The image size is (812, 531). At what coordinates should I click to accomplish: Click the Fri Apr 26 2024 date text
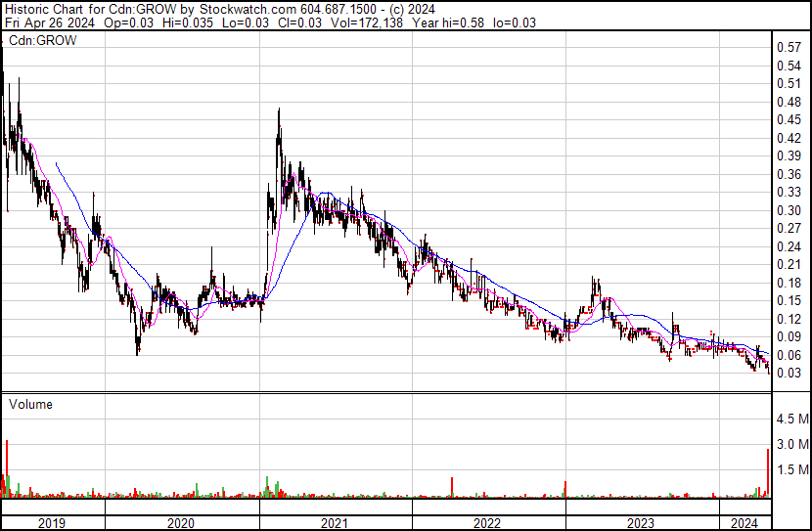[x=50, y=22]
